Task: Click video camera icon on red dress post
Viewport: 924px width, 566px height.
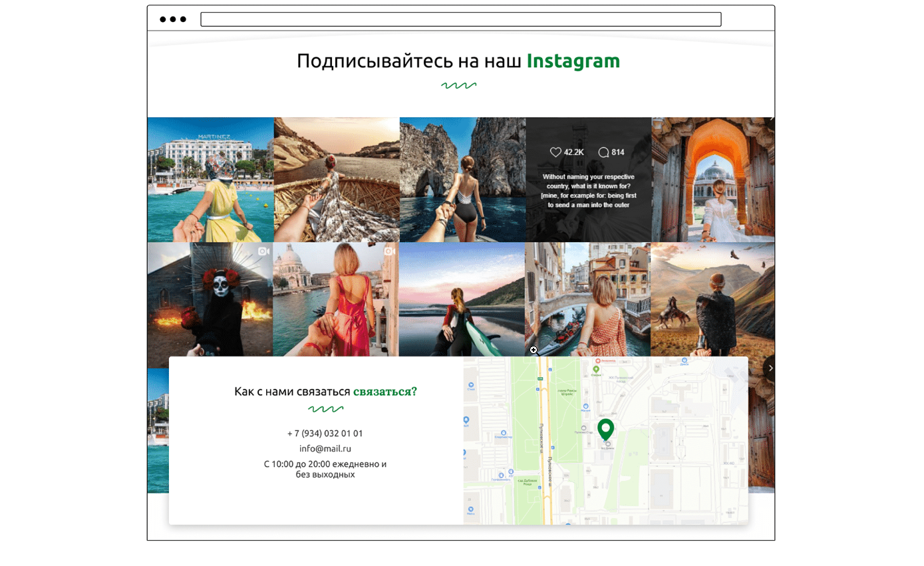Action: (389, 251)
